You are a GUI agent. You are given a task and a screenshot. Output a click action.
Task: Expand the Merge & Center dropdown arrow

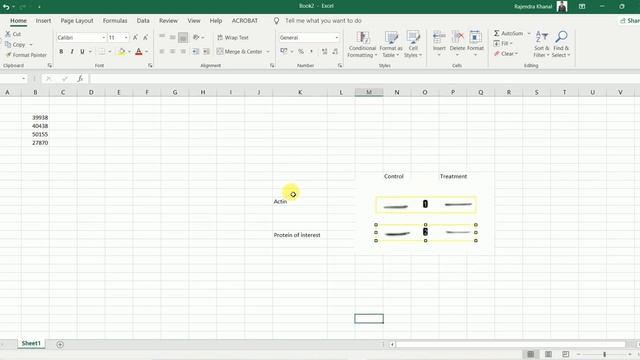click(268, 52)
